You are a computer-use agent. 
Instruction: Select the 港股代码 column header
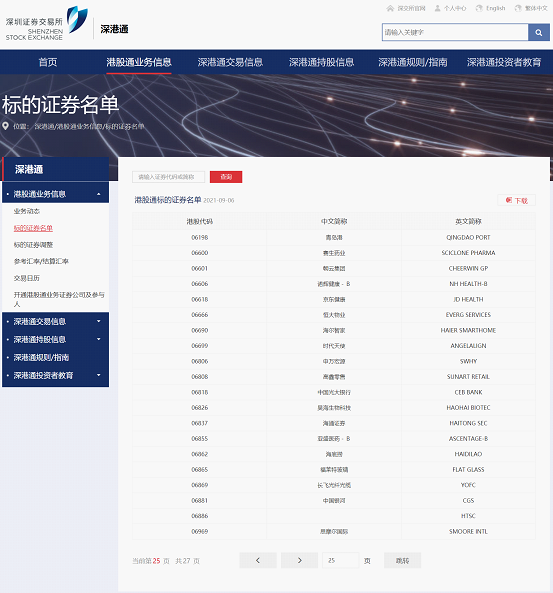(200, 221)
